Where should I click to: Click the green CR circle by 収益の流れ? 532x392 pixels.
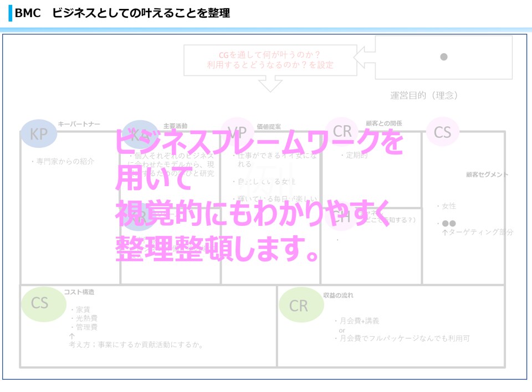coord(301,305)
